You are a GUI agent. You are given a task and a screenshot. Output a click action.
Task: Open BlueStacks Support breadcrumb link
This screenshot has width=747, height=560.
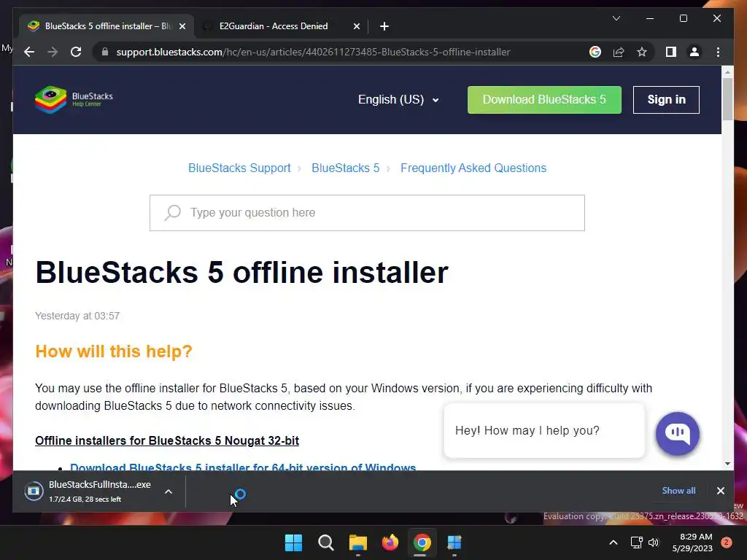click(239, 168)
